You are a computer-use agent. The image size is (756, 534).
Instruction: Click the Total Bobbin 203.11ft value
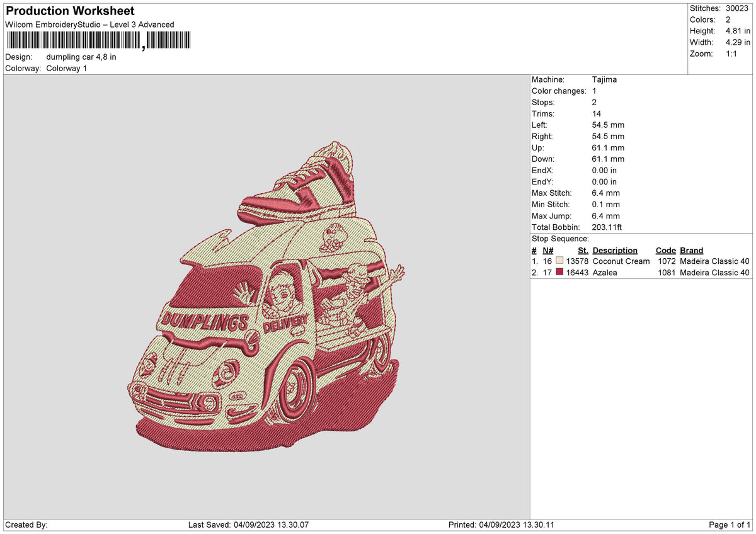tap(607, 227)
